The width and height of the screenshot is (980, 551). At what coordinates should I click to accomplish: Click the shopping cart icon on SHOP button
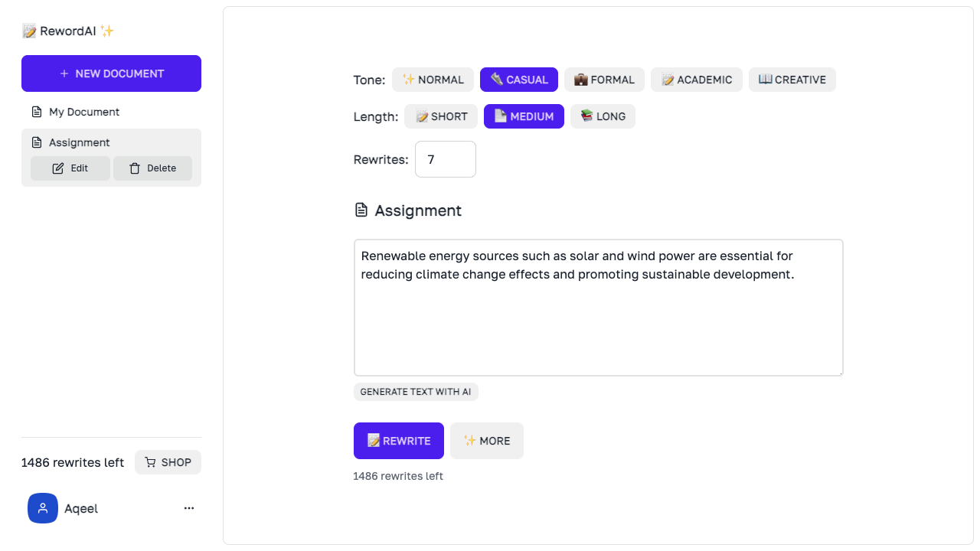(149, 462)
